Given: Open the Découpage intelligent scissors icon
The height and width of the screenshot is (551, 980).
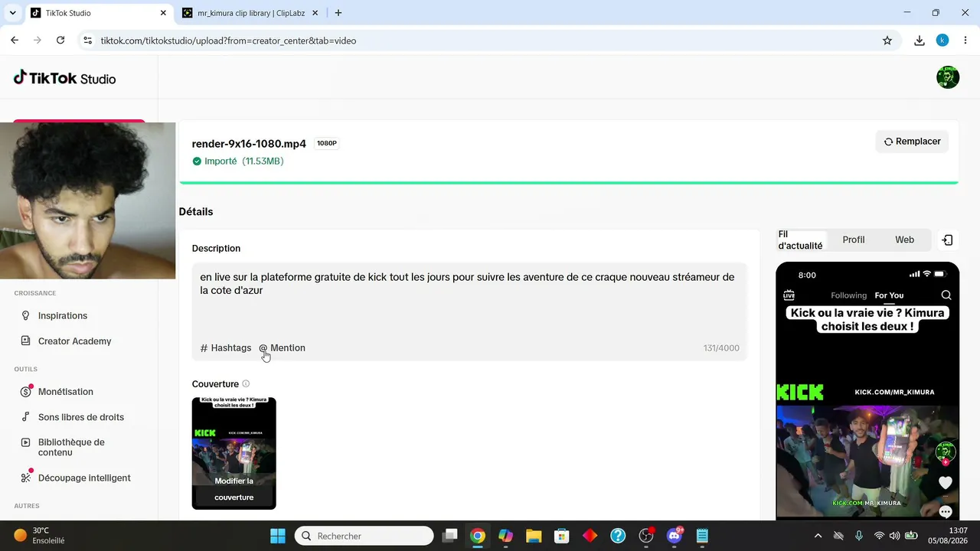Looking at the screenshot, I should (25, 478).
